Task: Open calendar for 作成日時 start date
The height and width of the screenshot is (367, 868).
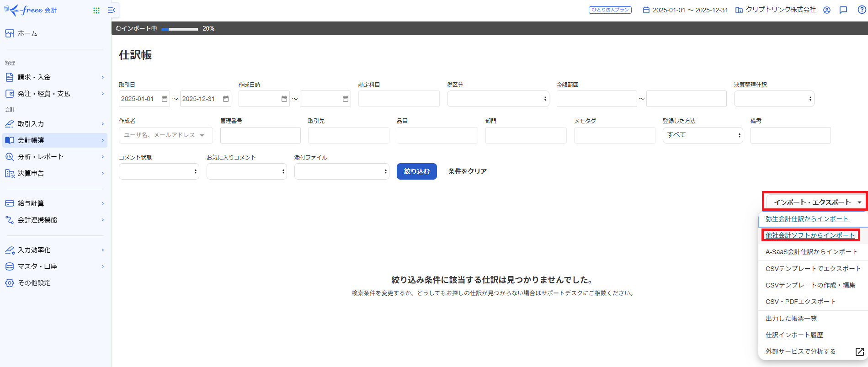Action: point(284,99)
